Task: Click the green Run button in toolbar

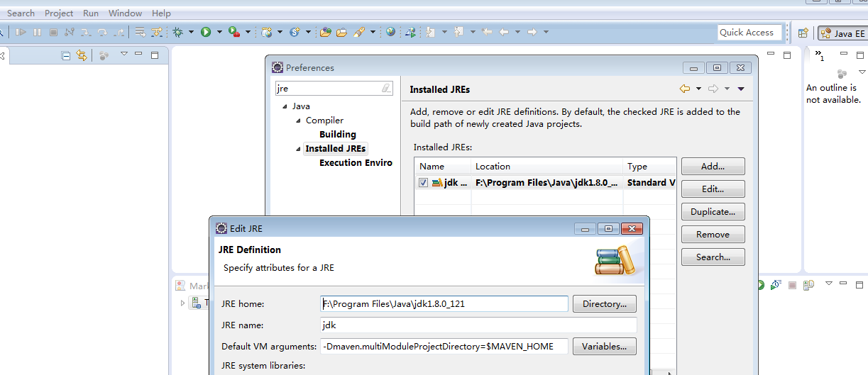Action: pyautogui.click(x=206, y=32)
